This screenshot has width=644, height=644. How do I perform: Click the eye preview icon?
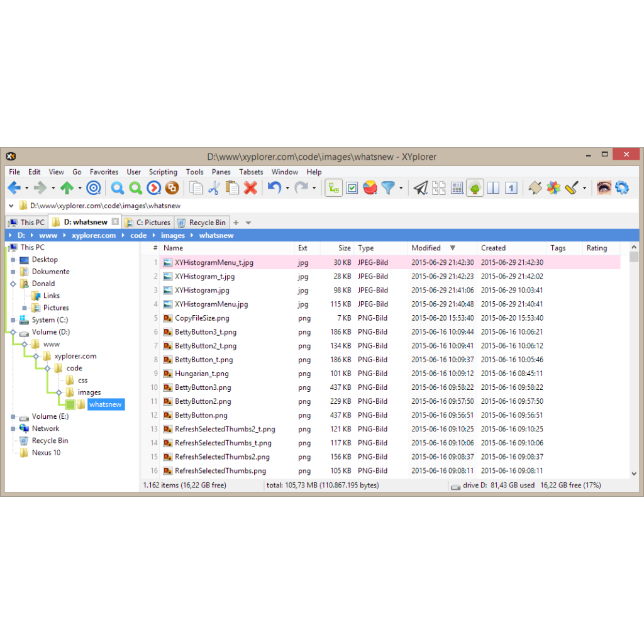[x=604, y=188]
